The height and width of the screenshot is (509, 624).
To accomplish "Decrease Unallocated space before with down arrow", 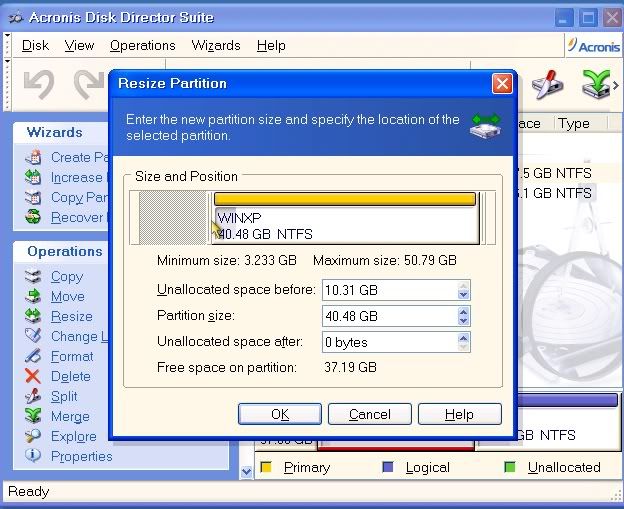I will (x=463, y=295).
